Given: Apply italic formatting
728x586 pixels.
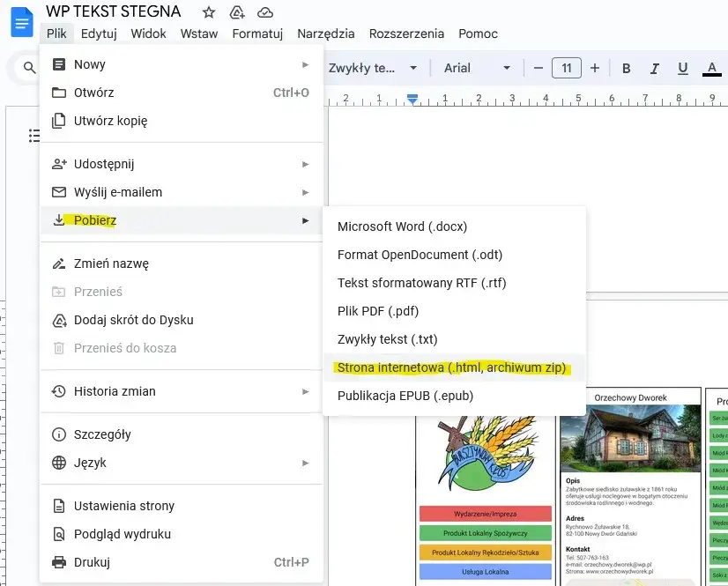Looking at the screenshot, I should [652, 68].
